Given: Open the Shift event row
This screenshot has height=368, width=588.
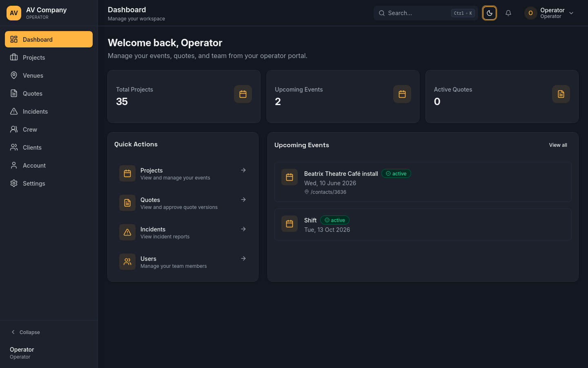Looking at the screenshot, I should tap(423, 224).
